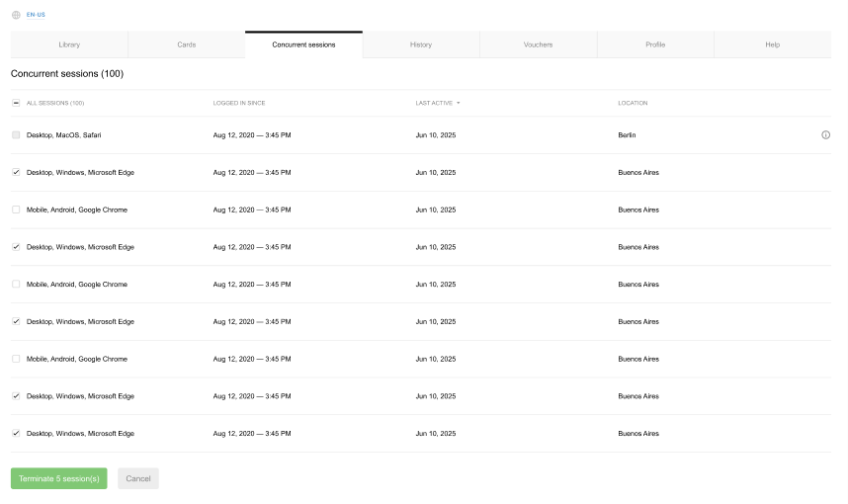Open info icon for Berlin session
Image resolution: width=848 pixels, height=504 pixels.
[x=825, y=135]
